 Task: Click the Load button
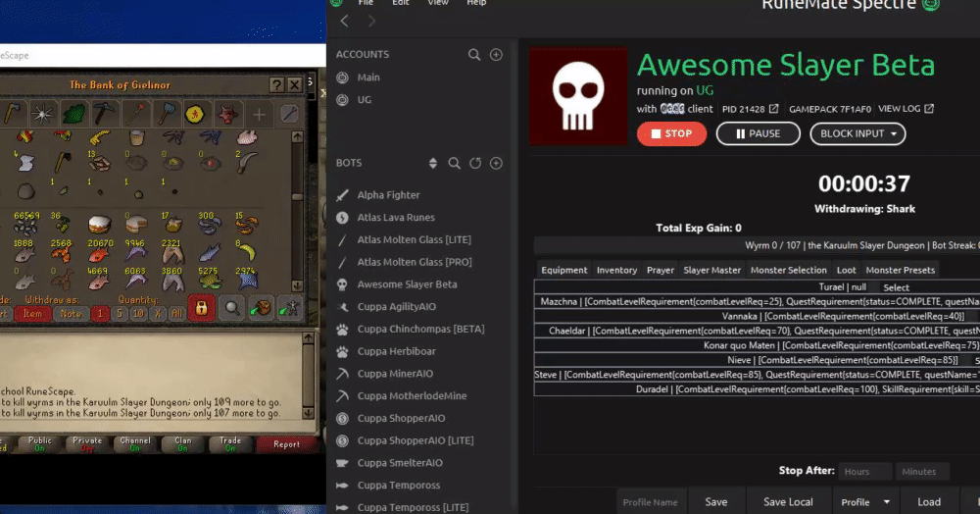pyautogui.click(x=929, y=502)
